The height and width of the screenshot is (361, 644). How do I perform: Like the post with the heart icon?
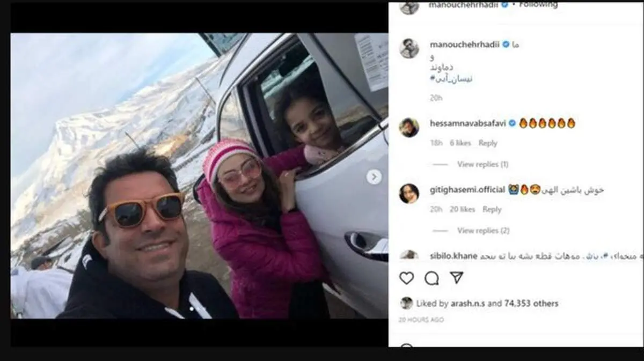click(407, 278)
